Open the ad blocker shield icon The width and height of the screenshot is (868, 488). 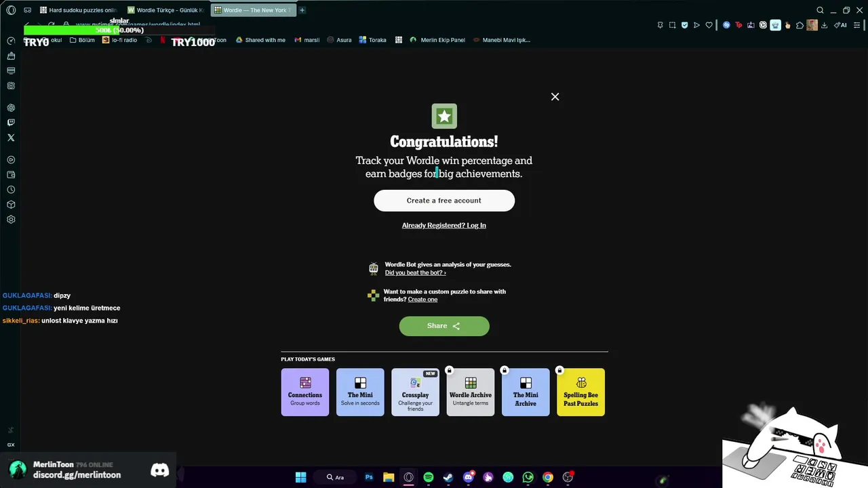click(684, 25)
